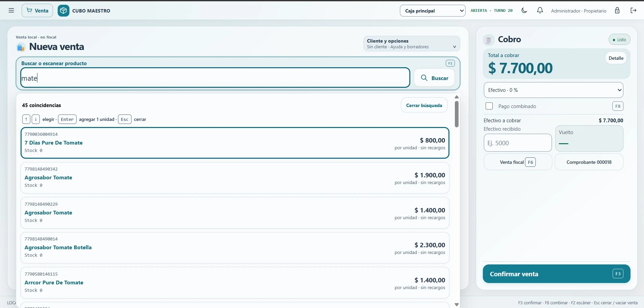Click Comprobante 000018 button
Screen dimensions: 644x308
coord(589,162)
